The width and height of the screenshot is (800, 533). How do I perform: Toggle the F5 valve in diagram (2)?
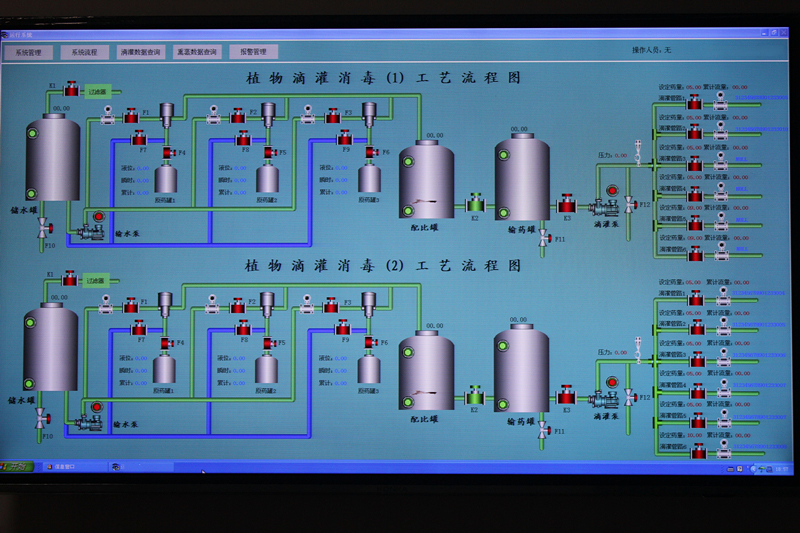click(270, 343)
